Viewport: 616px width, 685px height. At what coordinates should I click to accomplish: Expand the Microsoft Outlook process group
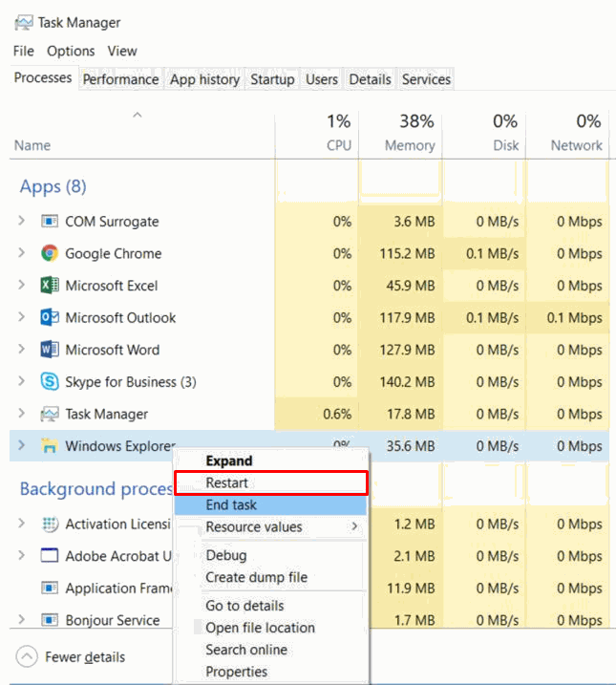[22, 318]
